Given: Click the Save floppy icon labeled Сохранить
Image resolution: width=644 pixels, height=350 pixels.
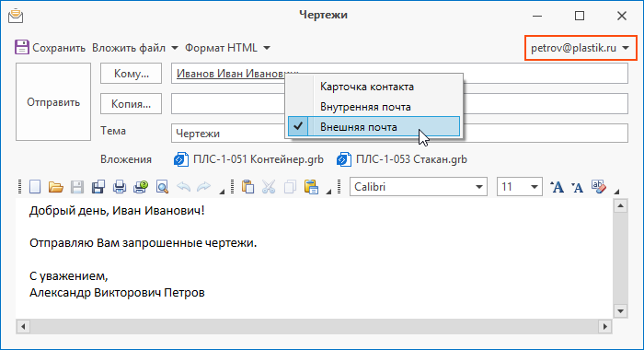Looking at the screenshot, I should [22, 47].
